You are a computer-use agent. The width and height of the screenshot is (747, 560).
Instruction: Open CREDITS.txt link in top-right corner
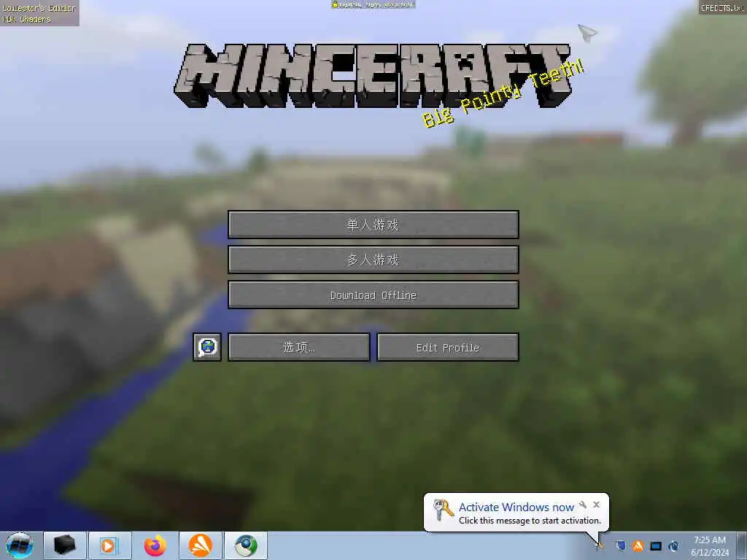point(722,7)
